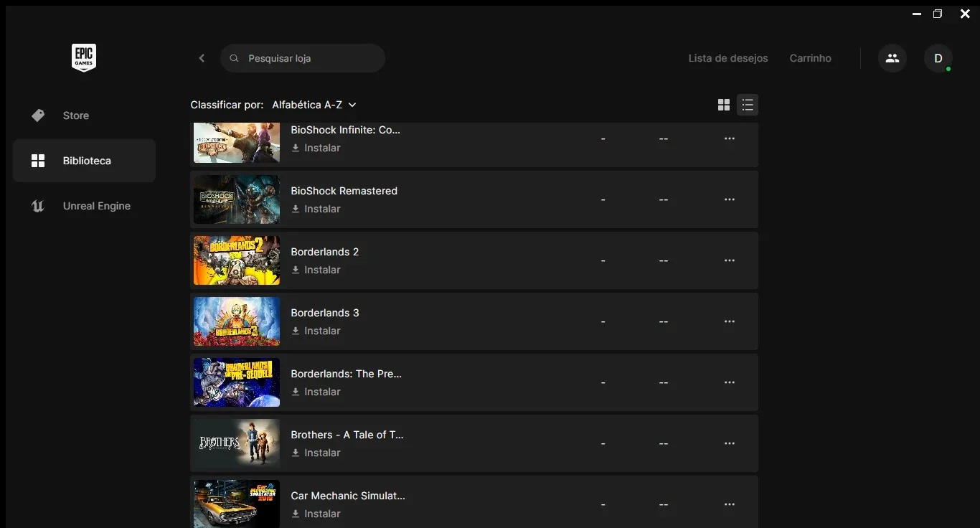
Task: Click download icon beside Borderlands 3 Instalar
Action: [296, 331]
